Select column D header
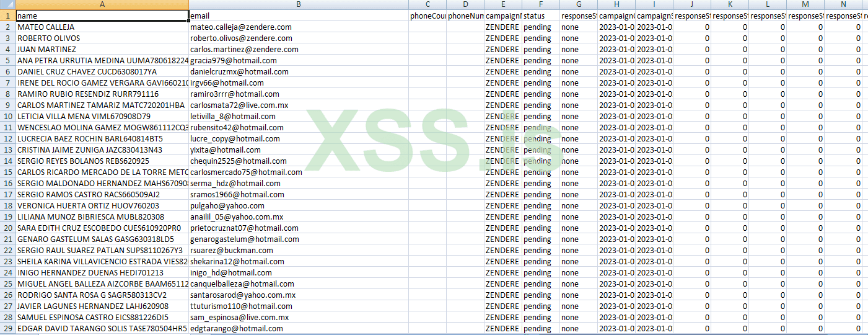The image size is (868, 335). click(465, 4)
